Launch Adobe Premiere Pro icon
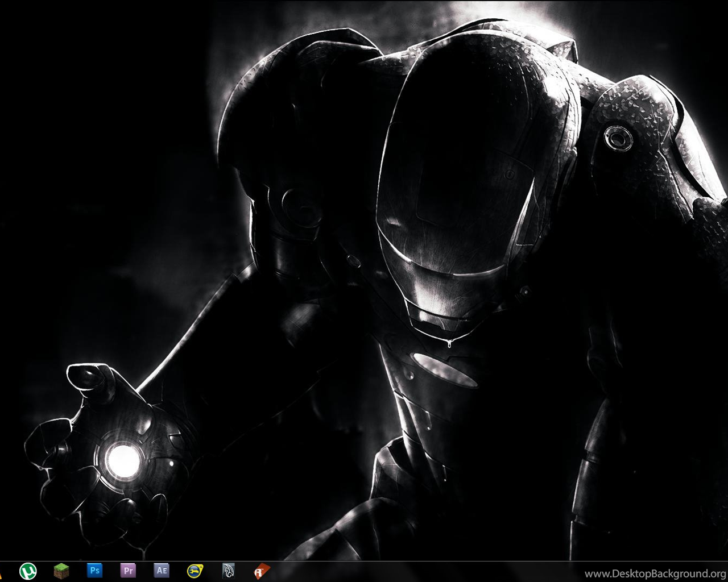The image size is (728, 582). click(x=129, y=570)
